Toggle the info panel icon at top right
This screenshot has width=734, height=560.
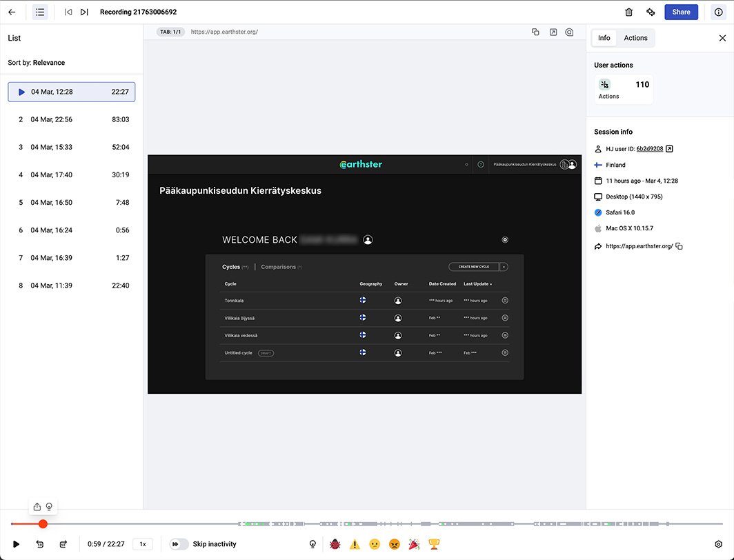719,12
